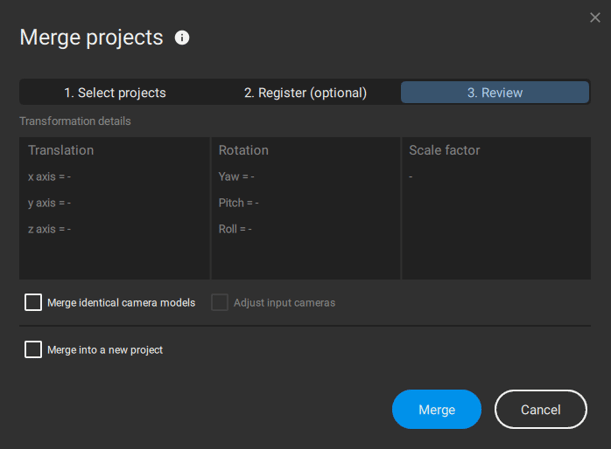Cancel the merge operation
The width and height of the screenshot is (611, 449).
tap(540, 410)
